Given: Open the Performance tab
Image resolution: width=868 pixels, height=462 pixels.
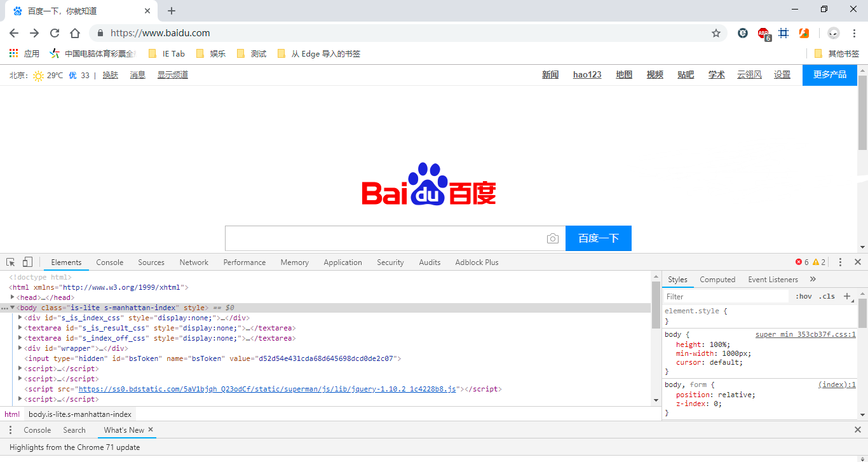Looking at the screenshot, I should (x=245, y=262).
